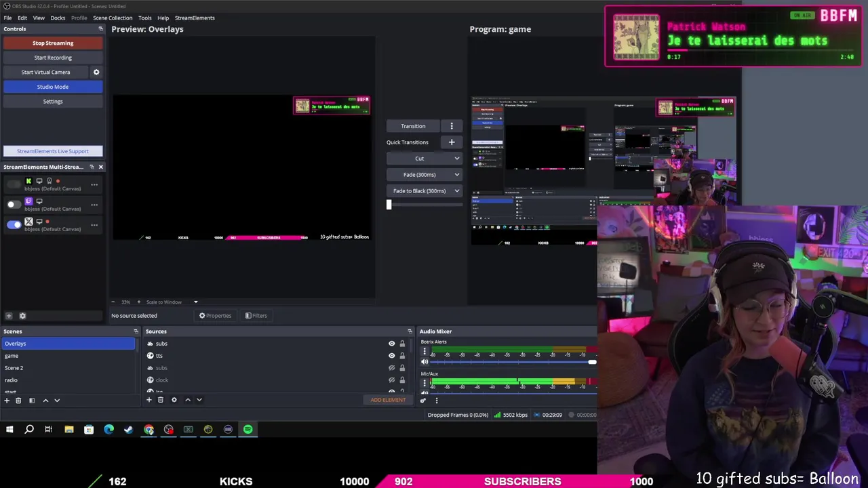Open Twitch stream entry options ellipsis

94,205
